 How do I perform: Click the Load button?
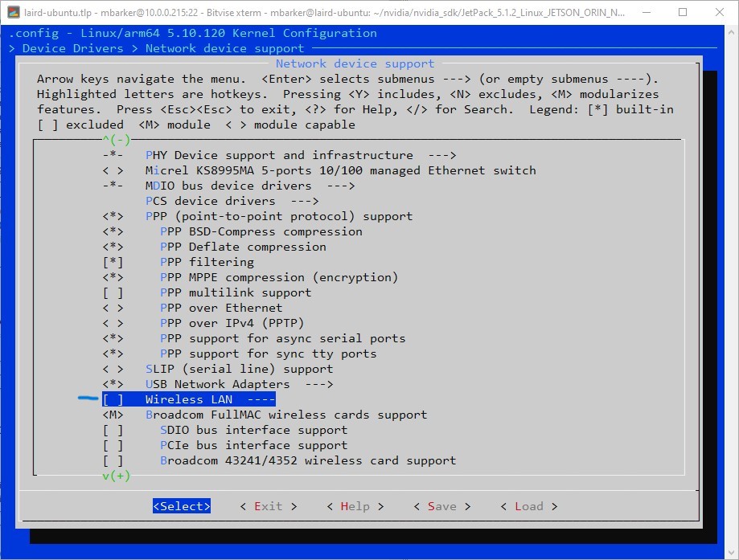coord(528,506)
